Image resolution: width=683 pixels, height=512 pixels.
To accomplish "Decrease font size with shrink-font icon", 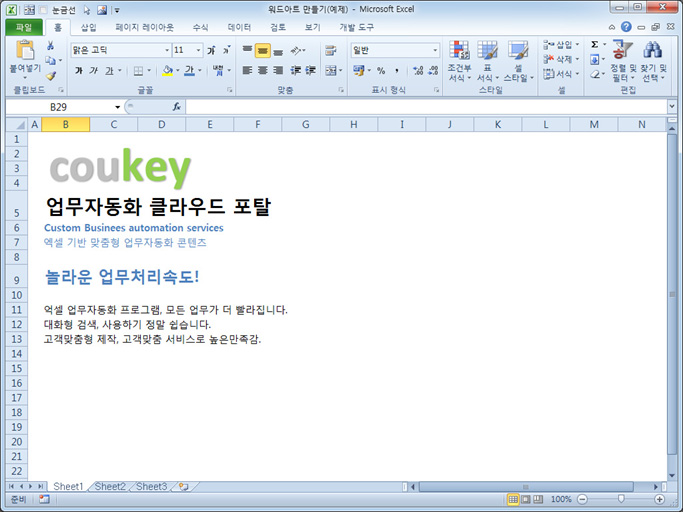I will point(227,51).
